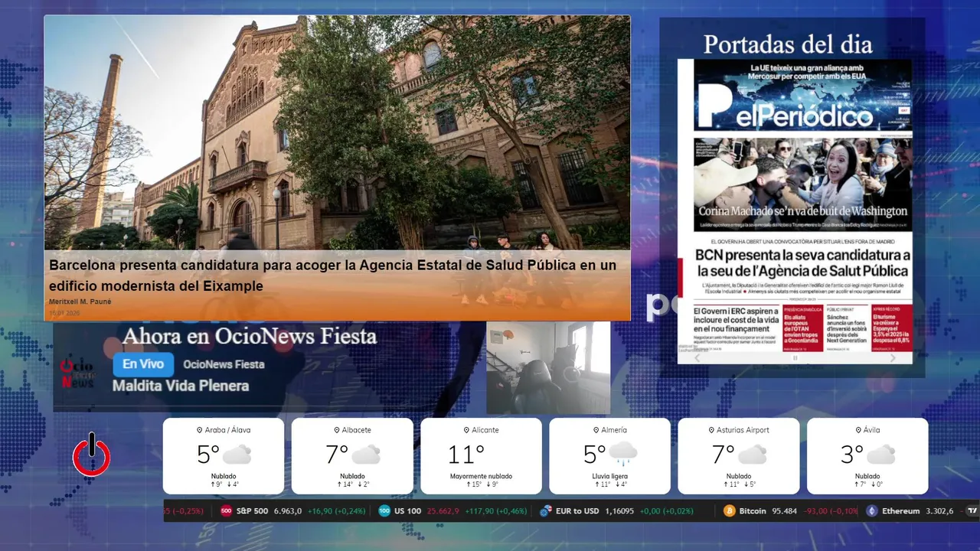Click the OcioNews Fiesta channel label
This screenshot has height=551, width=980.
(224, 364)
